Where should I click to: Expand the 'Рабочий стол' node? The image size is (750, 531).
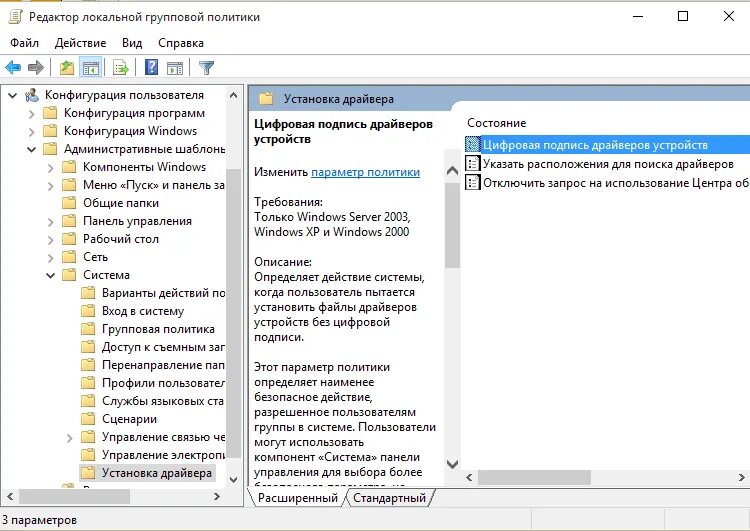tap(51, 240)
